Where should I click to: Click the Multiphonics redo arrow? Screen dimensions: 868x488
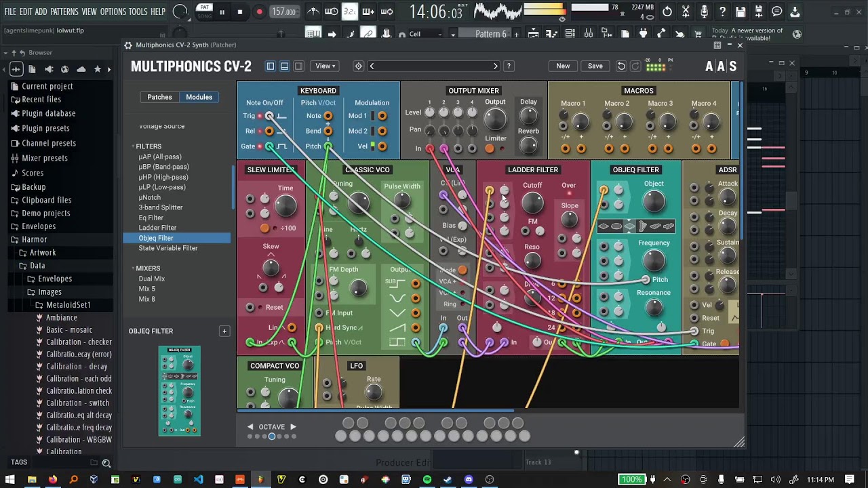[x=635, y=66]
